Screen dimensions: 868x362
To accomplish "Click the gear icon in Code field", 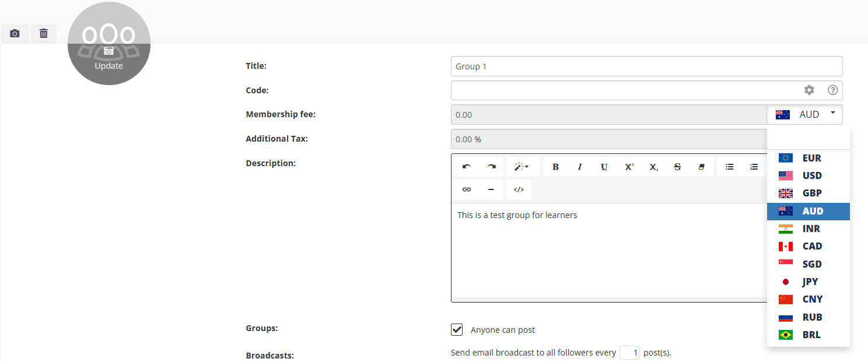I will (809, 90).
